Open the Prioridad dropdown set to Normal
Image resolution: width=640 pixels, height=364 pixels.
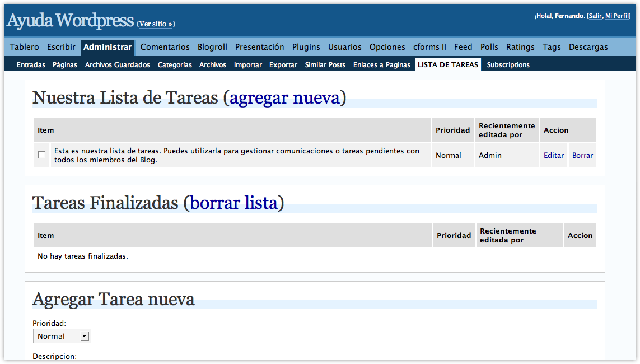tap(62, 336)
